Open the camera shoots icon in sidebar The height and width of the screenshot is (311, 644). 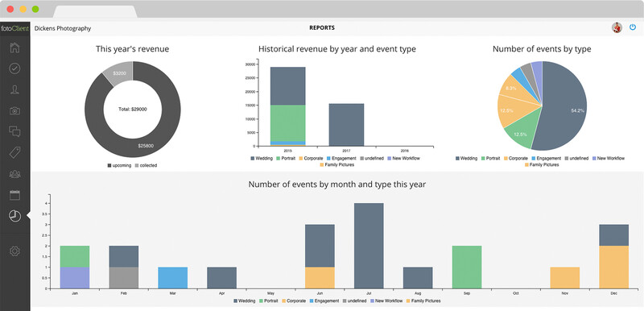coord(14,110)
